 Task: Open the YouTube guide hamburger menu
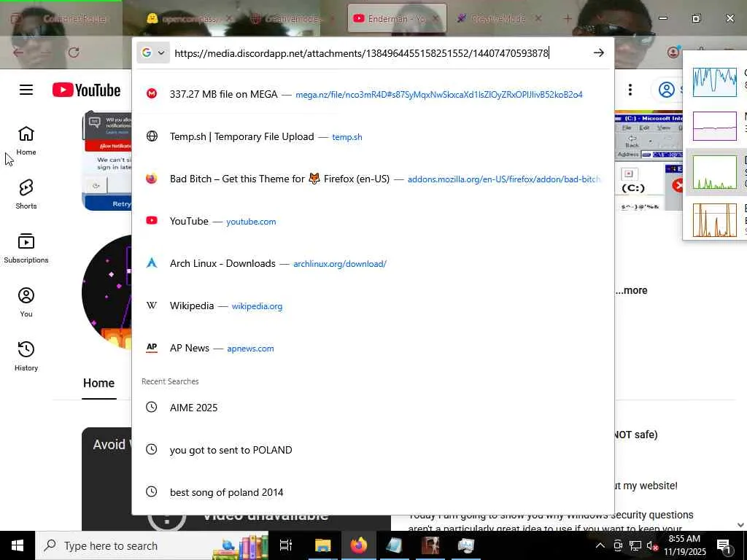[x=26, y=90]
